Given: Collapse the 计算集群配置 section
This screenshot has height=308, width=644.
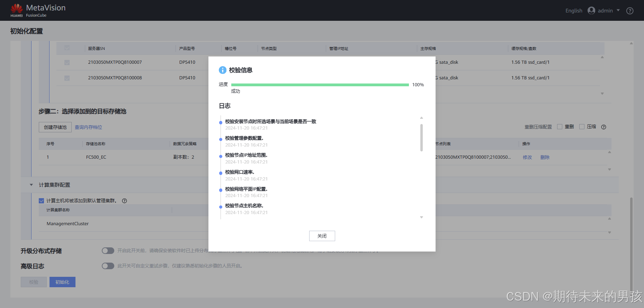Looking at the screenshot, I should click(x=31, y=185).
